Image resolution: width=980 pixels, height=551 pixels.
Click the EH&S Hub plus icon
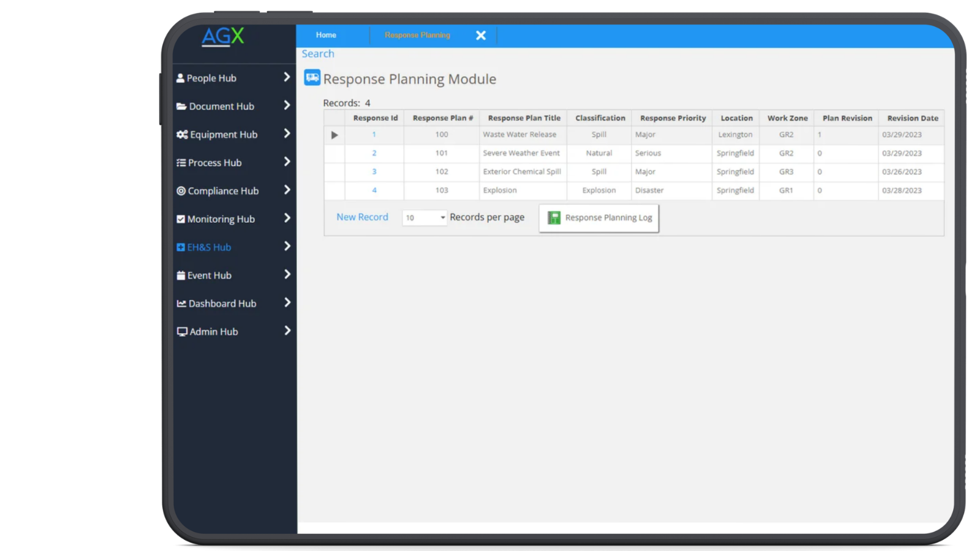click(181, 247)
